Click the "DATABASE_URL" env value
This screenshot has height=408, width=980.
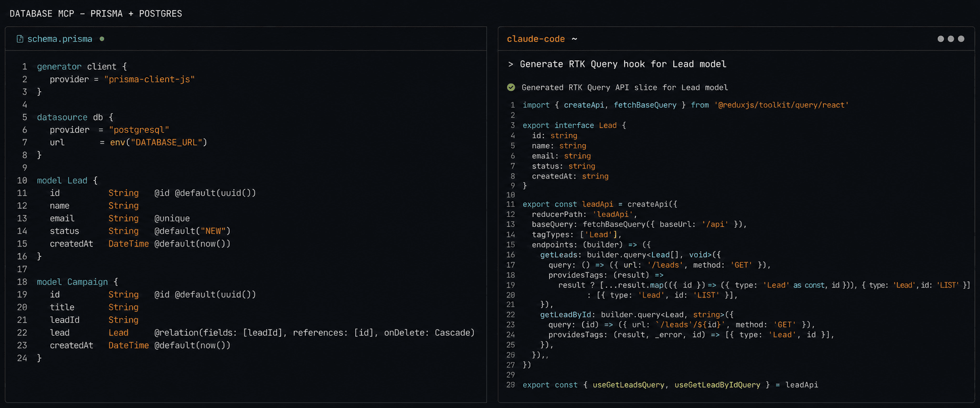click(167, 142)
